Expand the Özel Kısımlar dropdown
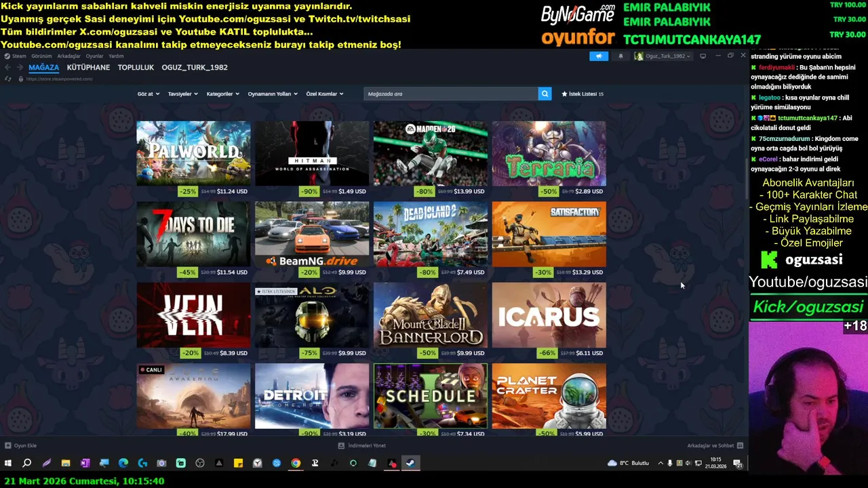The height and width of the screenshot is (488, 868). tap(325, 94)
